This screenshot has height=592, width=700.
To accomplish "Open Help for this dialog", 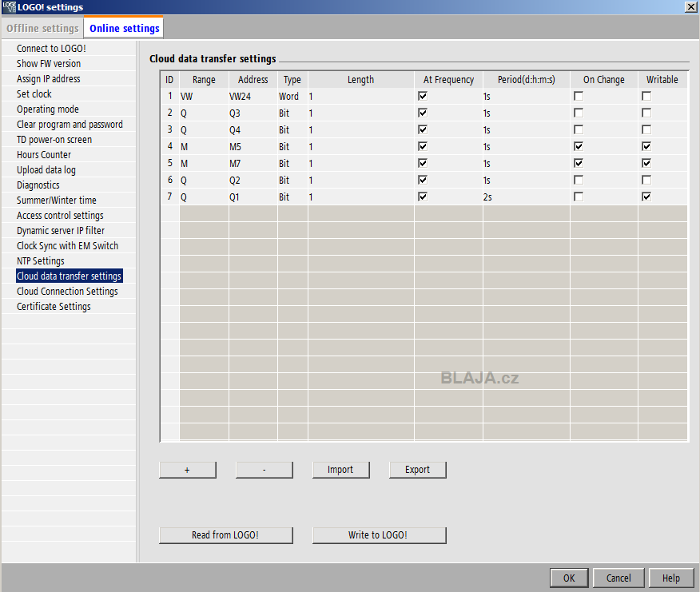I will click(671, 578).
